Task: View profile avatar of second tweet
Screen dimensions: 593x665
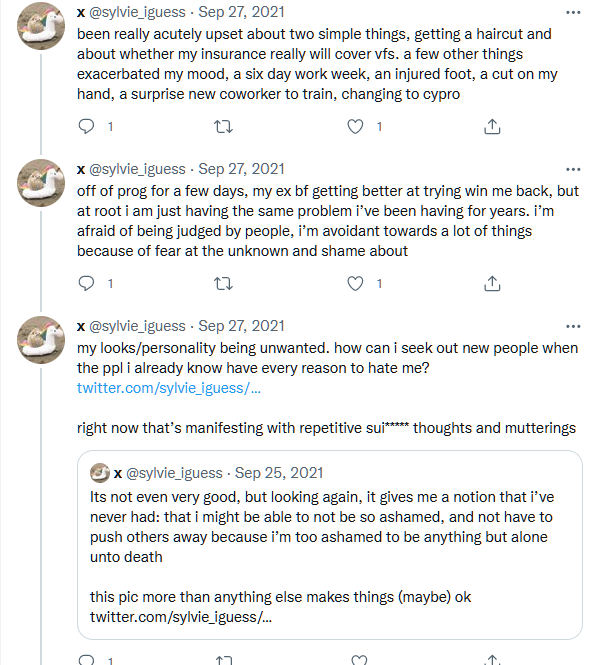Action: point(41,183)
